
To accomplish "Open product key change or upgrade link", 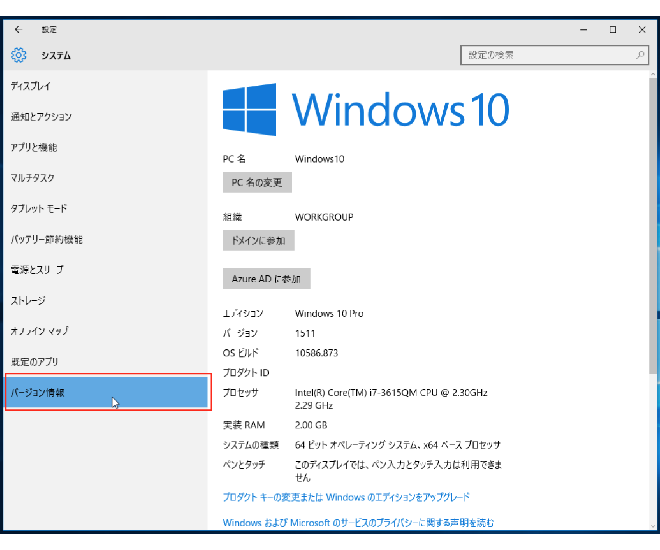I will [x=346, y=497].
